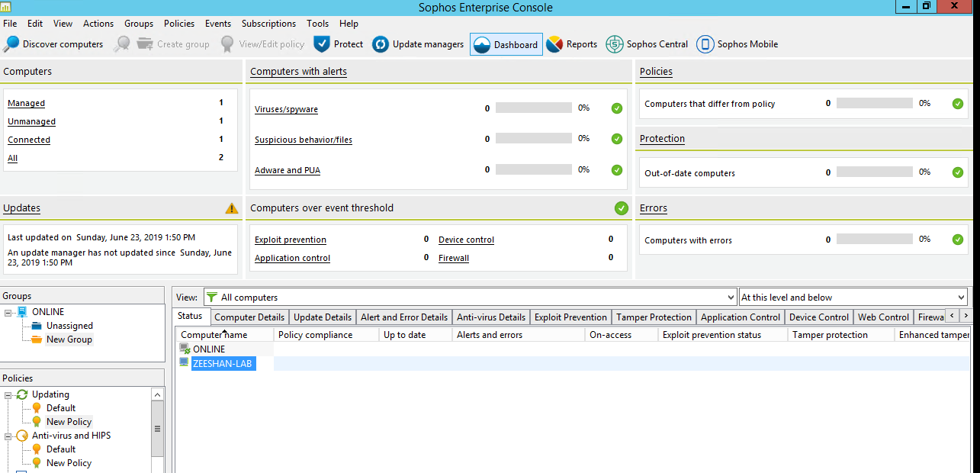Open the View 'All computers' dropdown
This screenshot has height=473, width=980.
pyautogui.click(x=731, y=298)
